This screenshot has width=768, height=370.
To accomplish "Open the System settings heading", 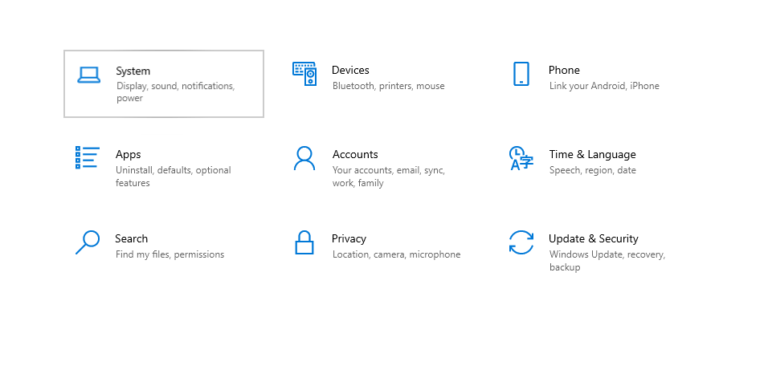I will pyautogui.click(x=133, y=71).
